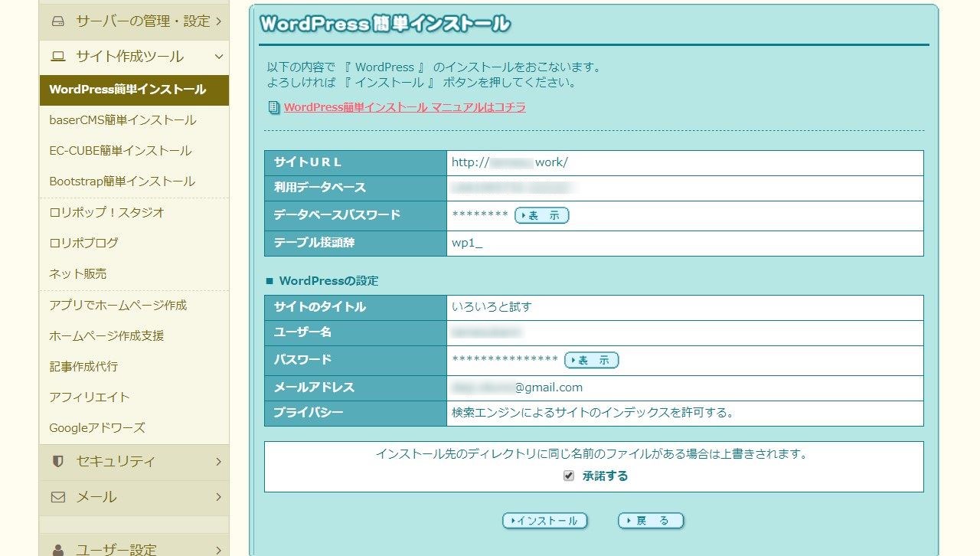This screenshot has height=556, width=980.
Task: Uncheck the 承諾する checkbox
Action: (568, 476)
